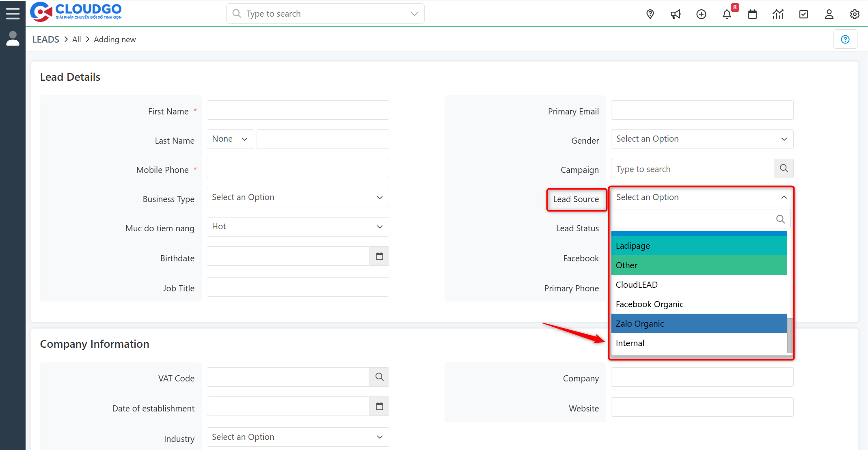Click the blue help question icon

(845, 39)
